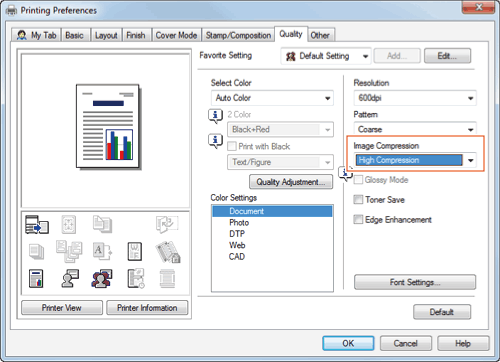Viewport: 500px width, 362px height.
Task: Toggle the Print with Black checkbox
Action: [x=232, y=146]
